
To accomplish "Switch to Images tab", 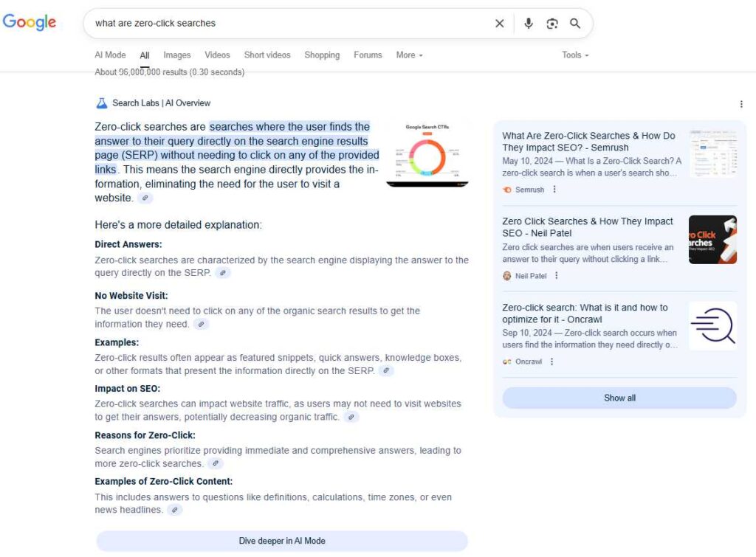I will [177, 55].
